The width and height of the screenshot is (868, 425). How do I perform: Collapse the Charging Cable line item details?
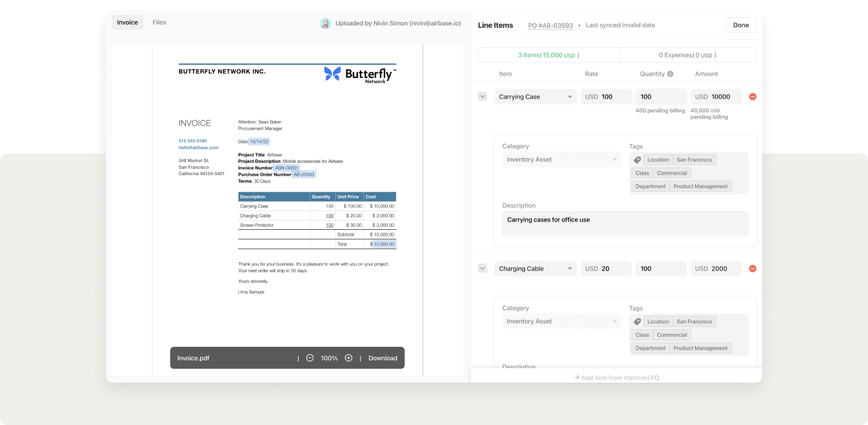[483, 269]
